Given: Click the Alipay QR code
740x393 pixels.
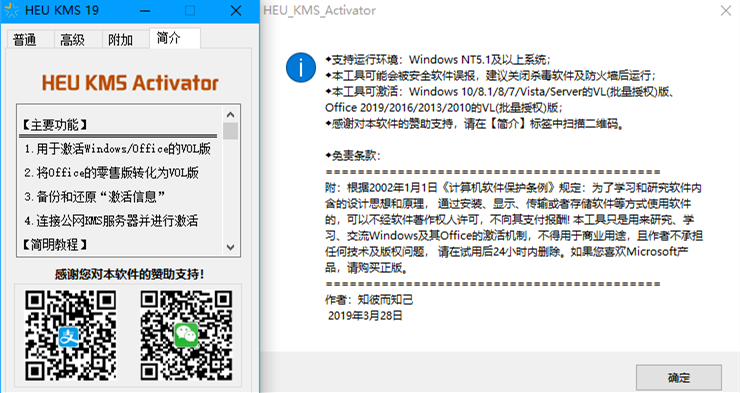Looking at the screenshot, I should click(70, 335).
